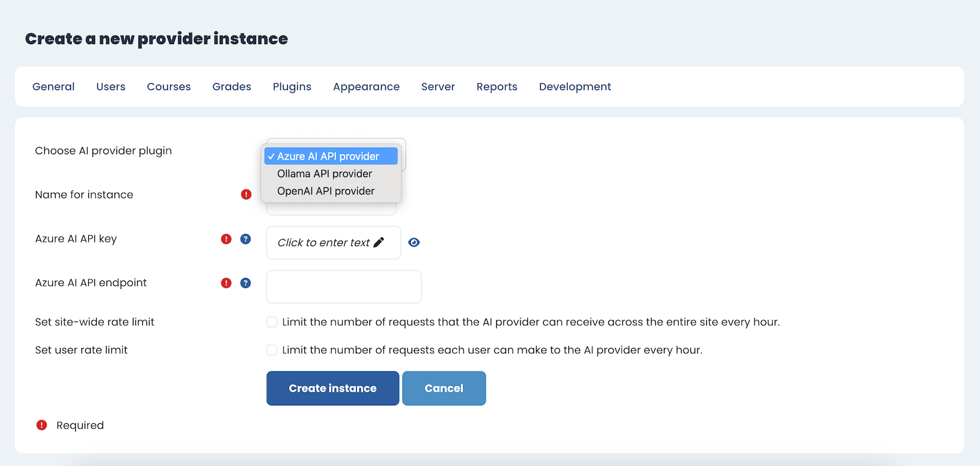Viewport: 980px width, 466px height.
Task: Click the 'Create a new provider instance' heading
Action: coord(156,39)
